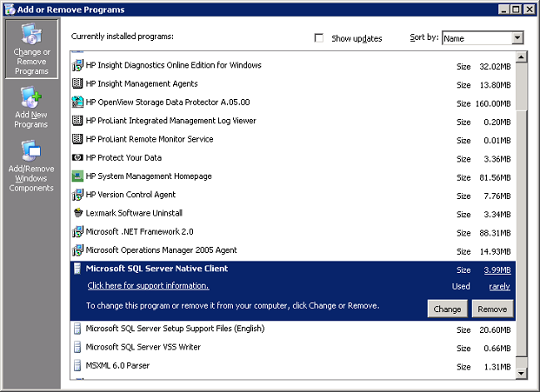Image resolution: width=540 pixels, height=392 pixels.
Task: Click HP System Management Homepage icon
Action: tap(77, 176)
